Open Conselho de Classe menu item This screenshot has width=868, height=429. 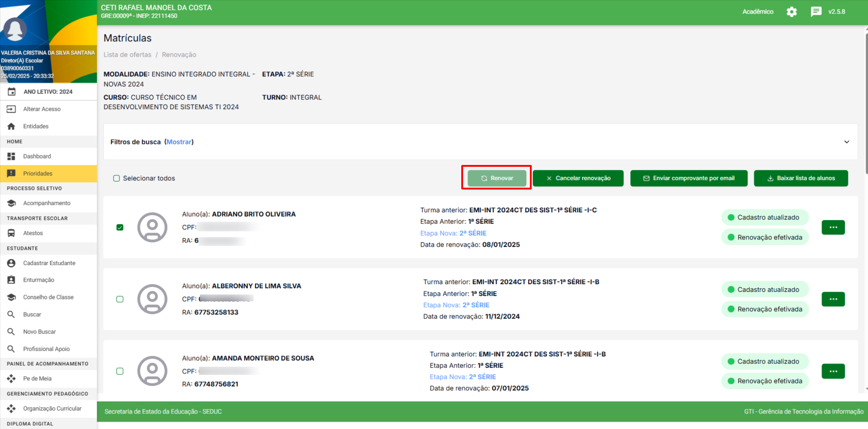(x=48, y=297)
